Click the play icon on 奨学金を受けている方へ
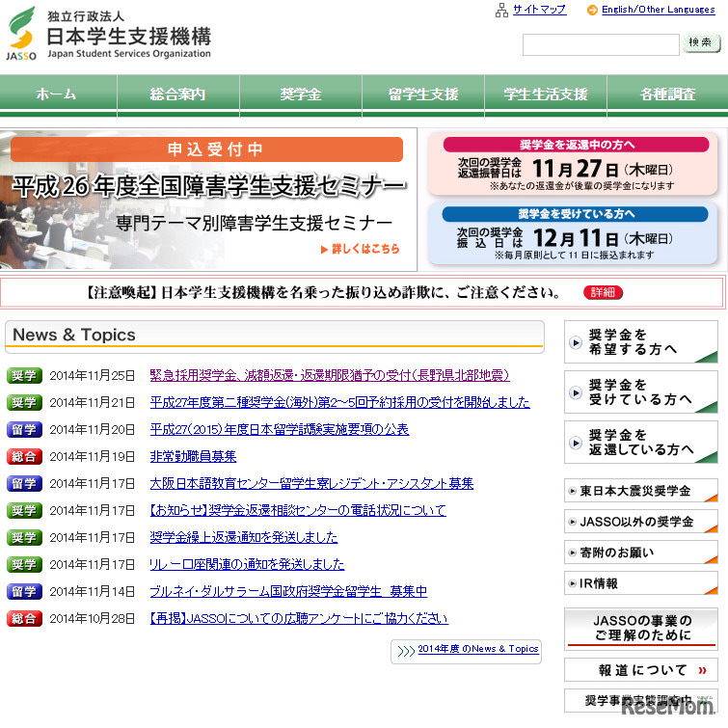 coord(576,392)
